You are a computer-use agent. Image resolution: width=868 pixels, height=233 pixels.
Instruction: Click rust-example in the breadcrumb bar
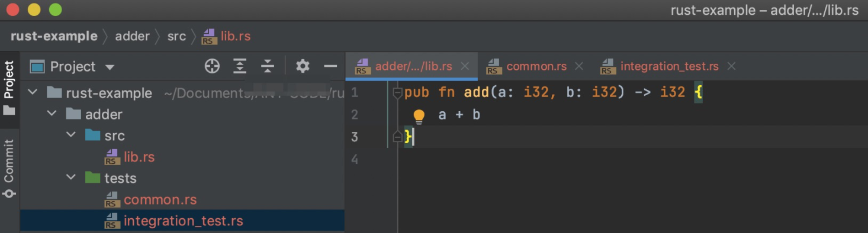(54, 36)
